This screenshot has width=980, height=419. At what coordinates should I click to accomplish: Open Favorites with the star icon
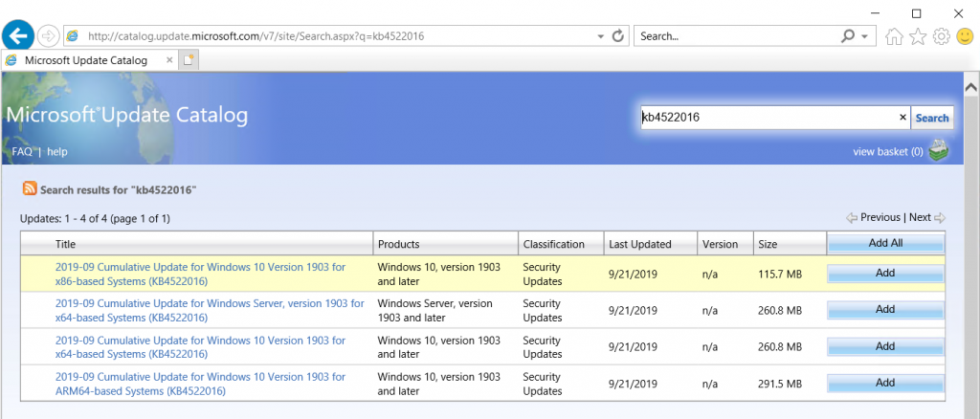[918, 36]
